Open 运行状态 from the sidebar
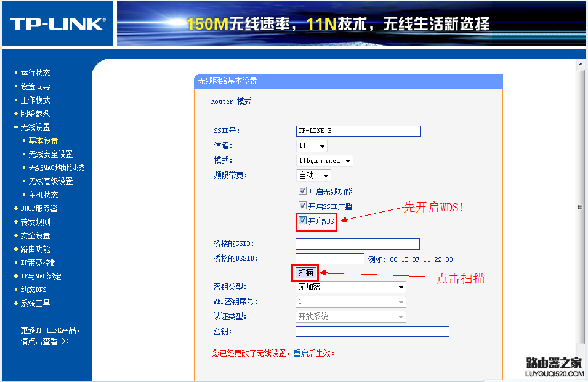The height and width of the screenshot is (382, 588). point(36,72)
